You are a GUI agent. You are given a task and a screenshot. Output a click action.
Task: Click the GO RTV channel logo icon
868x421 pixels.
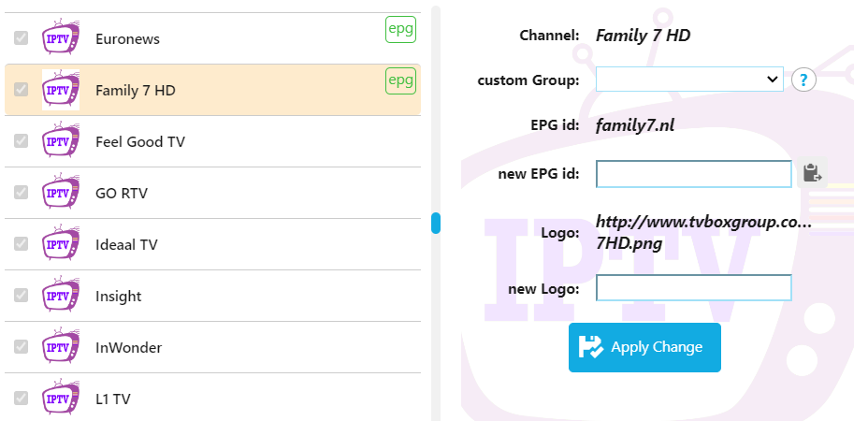click(x=61, y=192)
